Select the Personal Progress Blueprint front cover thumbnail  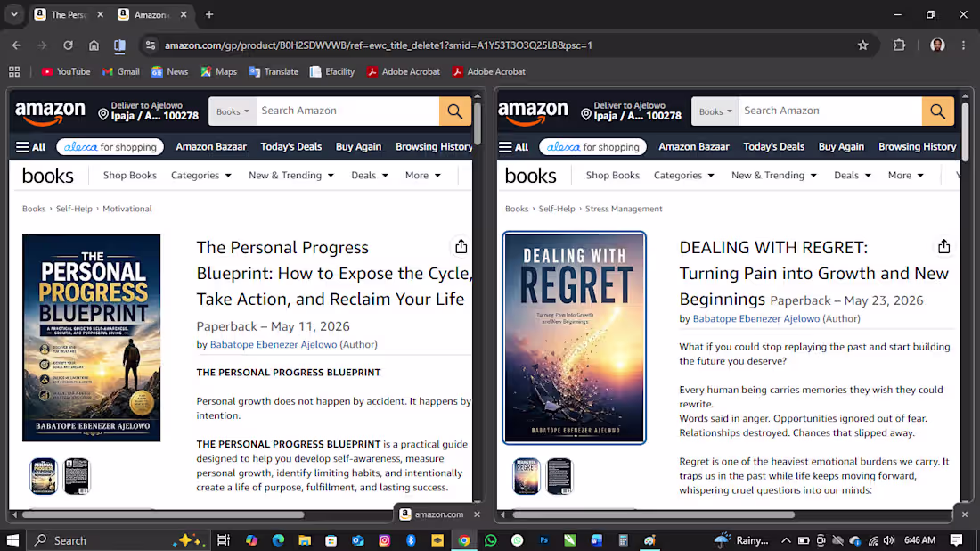point(44,476)
